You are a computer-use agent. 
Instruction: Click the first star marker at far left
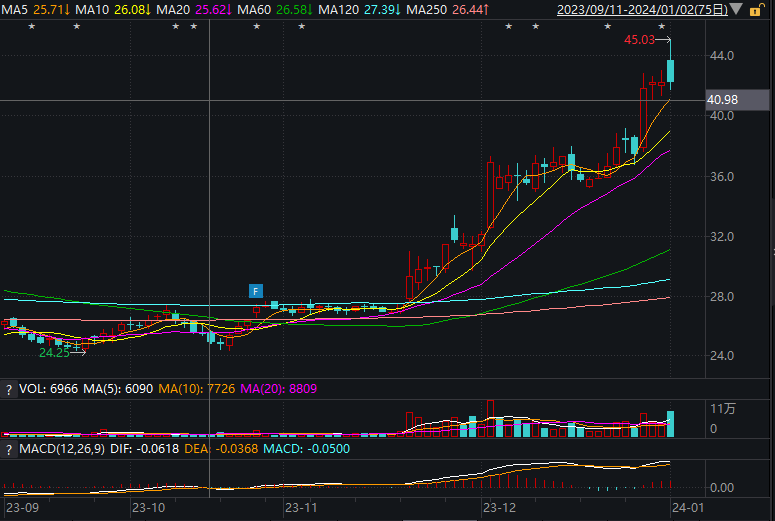point(31,26)
